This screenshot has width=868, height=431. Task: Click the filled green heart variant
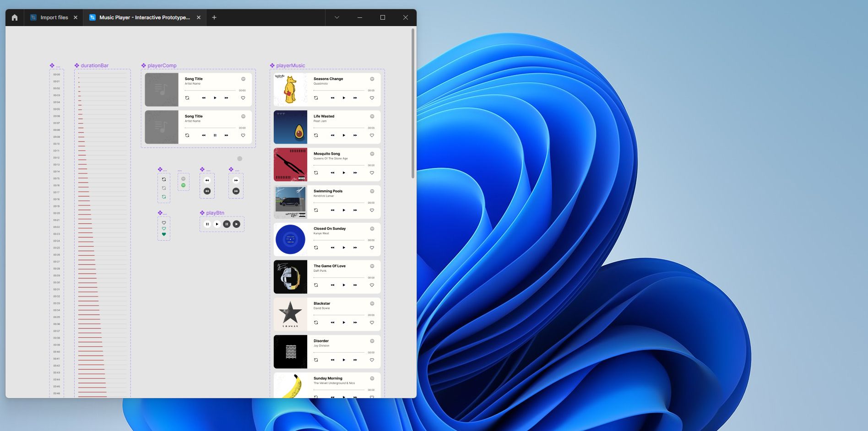[164, 234]
